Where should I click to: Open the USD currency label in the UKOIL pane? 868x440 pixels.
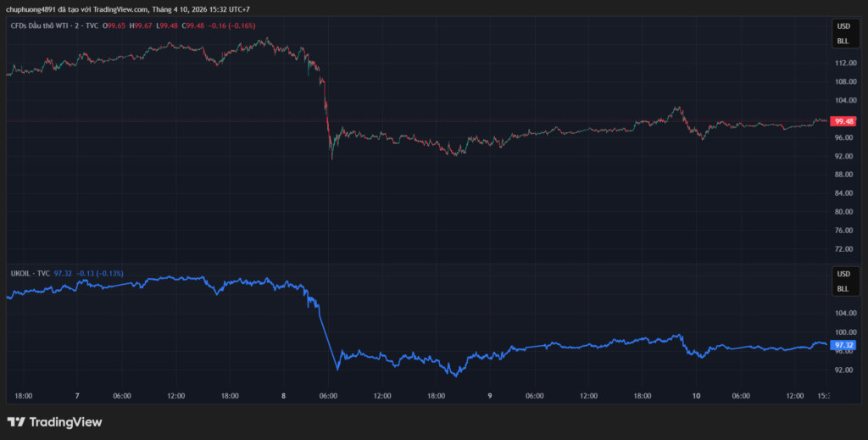click(x=843, y=274)
